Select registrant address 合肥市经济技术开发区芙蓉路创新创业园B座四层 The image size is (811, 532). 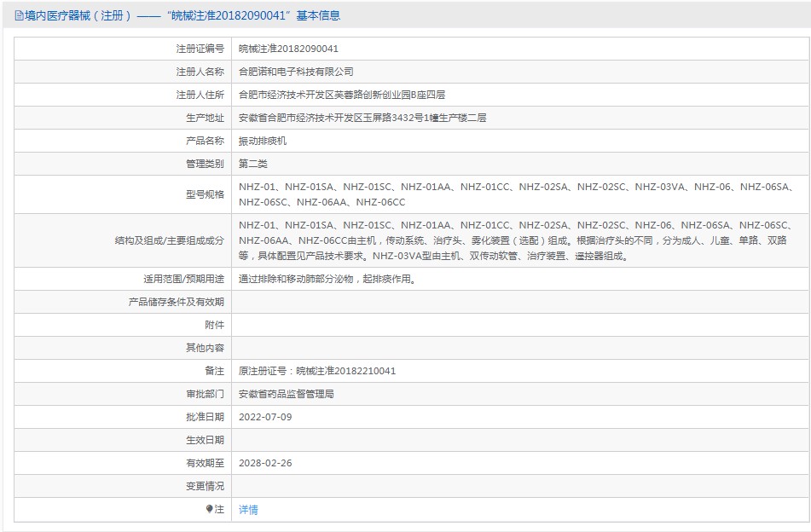click(x=342, y=95)
